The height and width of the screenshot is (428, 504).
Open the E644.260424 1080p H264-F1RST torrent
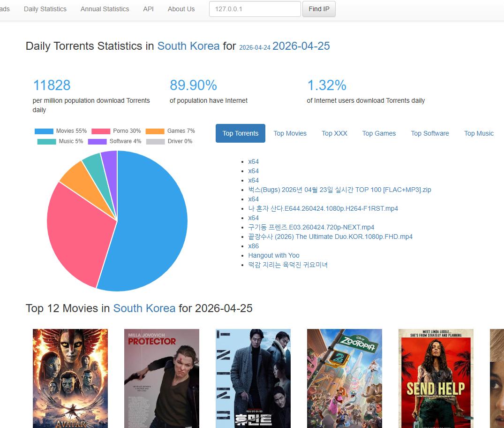(x=323, y=208)
